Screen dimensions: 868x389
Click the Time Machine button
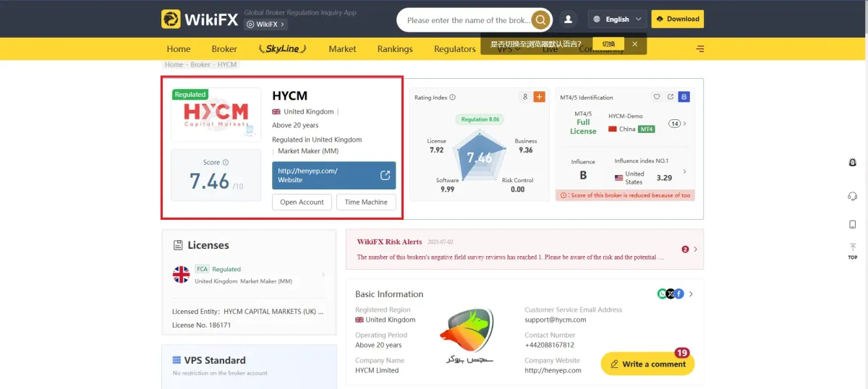[x=366, y=202]
